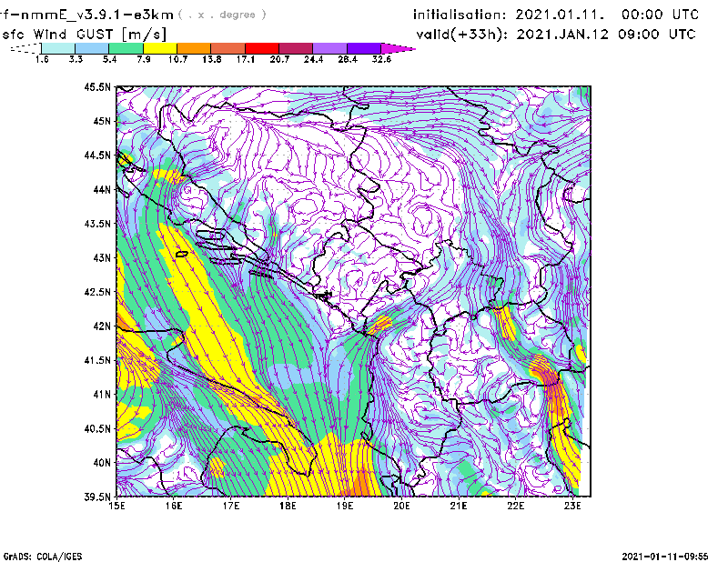This screenshot has height=562, width=728.
Task: Click the 22E longitude label
Action: (x=515, y=506)
